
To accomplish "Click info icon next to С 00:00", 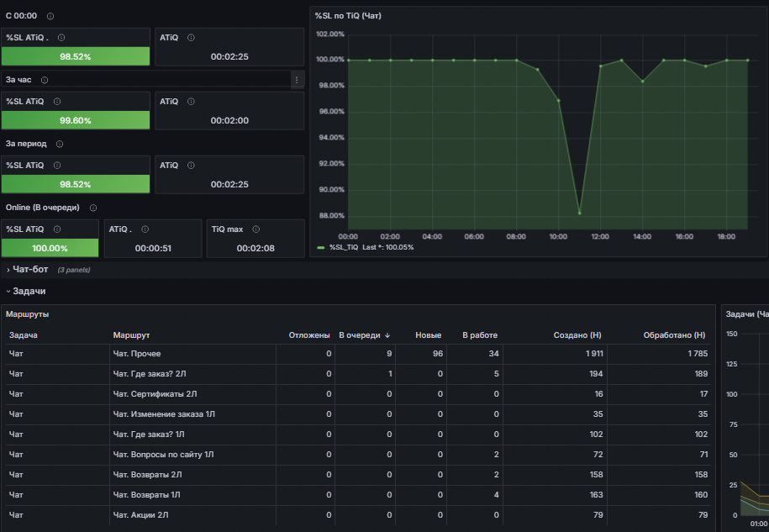I will tap(50, 16).
